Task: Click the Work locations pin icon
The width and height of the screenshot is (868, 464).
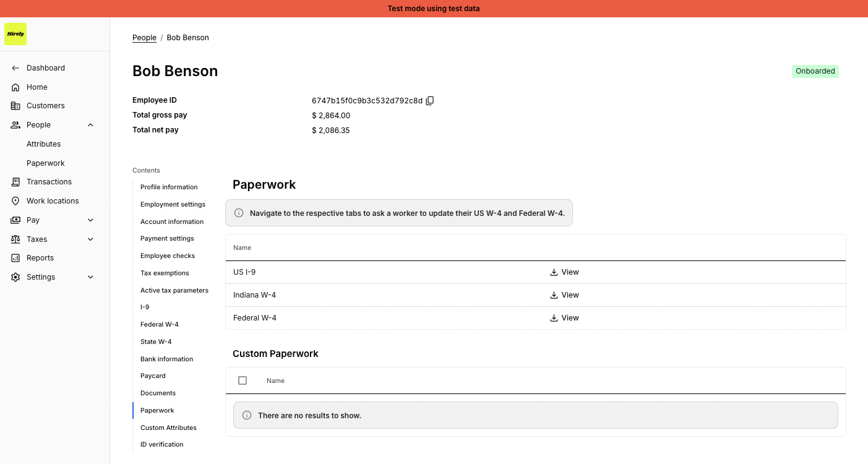Action: click(x=15, y=201)
